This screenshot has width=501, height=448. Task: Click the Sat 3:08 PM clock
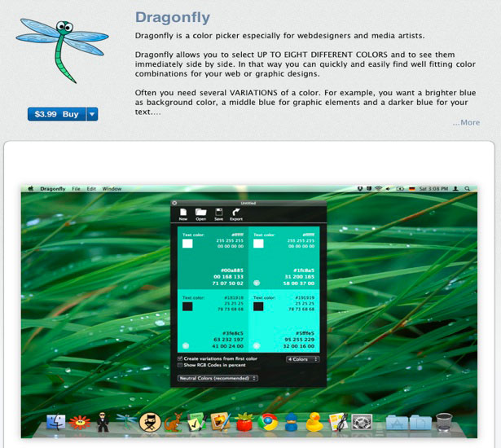[433, 189]
